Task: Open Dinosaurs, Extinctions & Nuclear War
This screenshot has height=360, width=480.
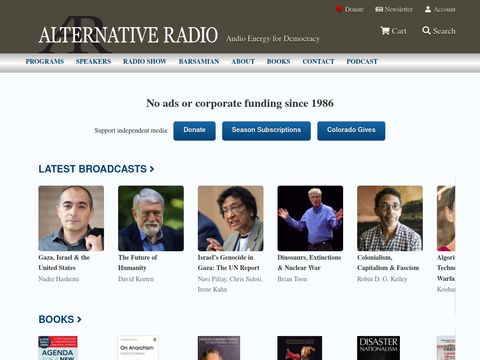Action: tap(309, 263)
